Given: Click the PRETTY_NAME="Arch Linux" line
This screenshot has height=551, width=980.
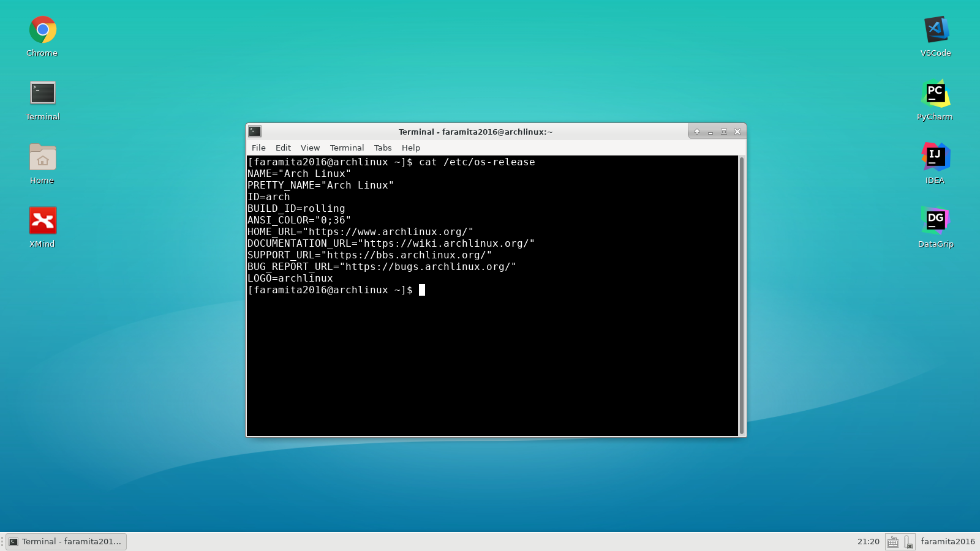Looking at the screenshot, I should pyautogui.click(x=320, y=186).
